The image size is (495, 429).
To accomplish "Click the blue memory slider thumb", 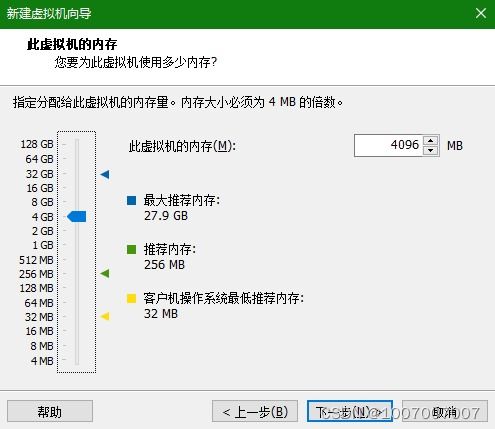I will [77, 216].
